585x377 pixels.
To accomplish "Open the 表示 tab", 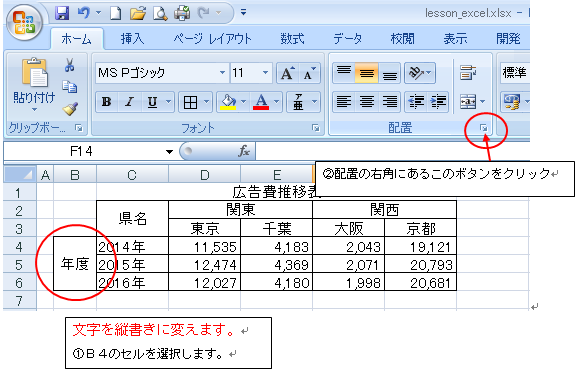I will coord(455,39).
